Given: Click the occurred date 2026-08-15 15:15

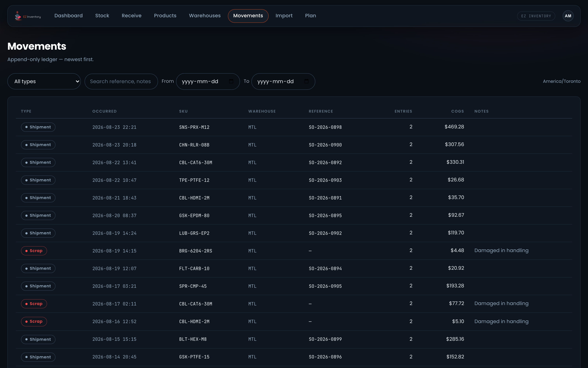Looking at the screenshot, I should click(x=114, y=339).
